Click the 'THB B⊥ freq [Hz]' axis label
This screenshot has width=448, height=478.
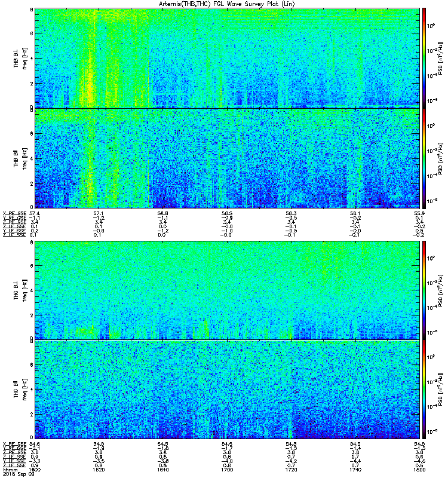coord(20,58)
